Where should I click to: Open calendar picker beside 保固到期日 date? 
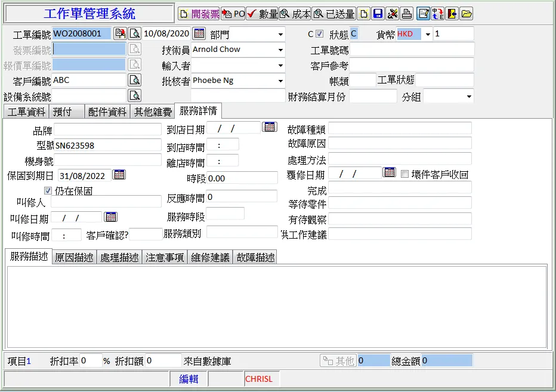point(119,175)
